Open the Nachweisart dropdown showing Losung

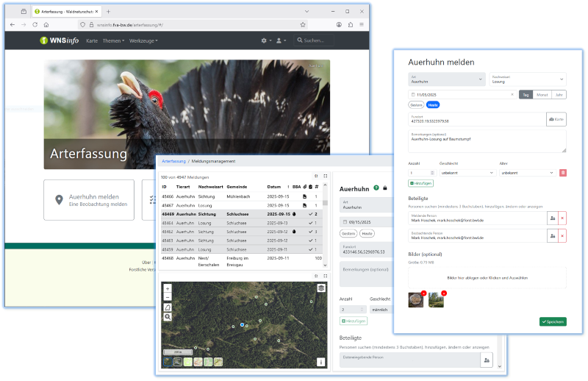[x=527, y=79]
